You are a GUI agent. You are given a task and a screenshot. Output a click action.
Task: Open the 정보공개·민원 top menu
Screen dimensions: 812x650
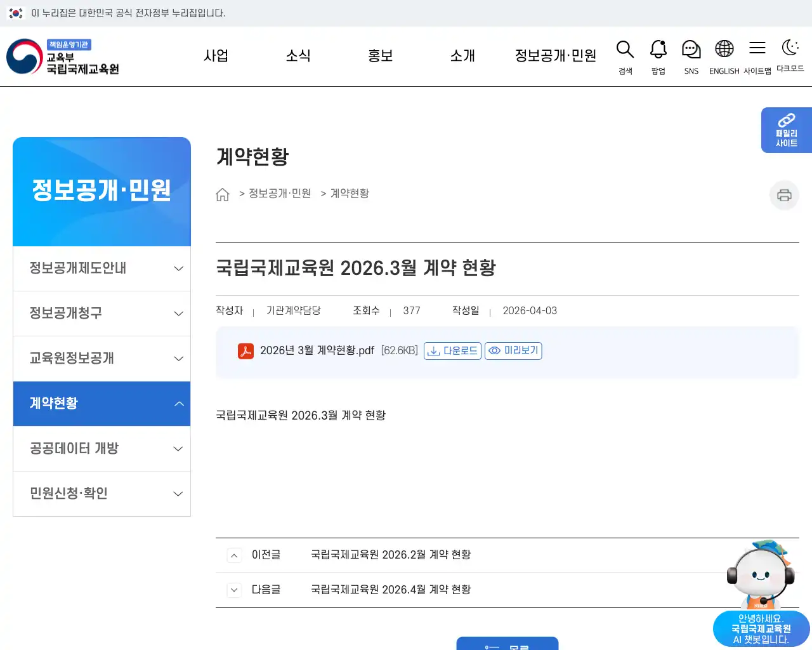556,56
